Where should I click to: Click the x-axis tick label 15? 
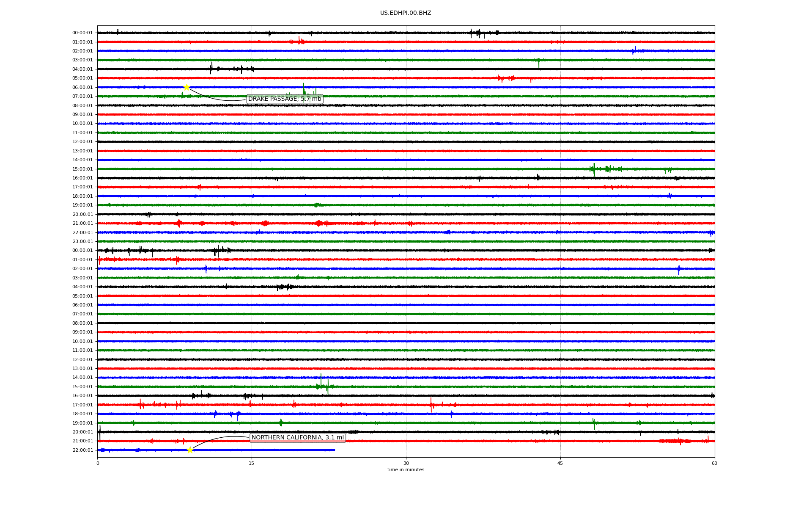click(252, 463)
